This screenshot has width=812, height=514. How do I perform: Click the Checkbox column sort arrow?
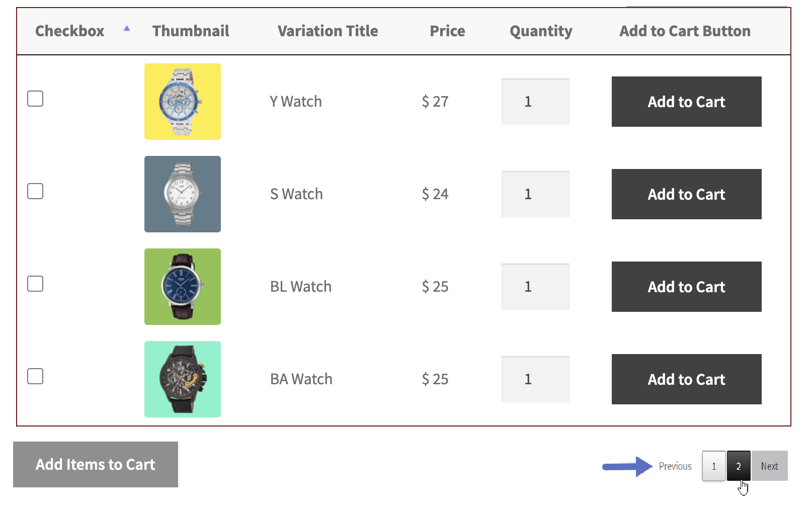(127, 29)
